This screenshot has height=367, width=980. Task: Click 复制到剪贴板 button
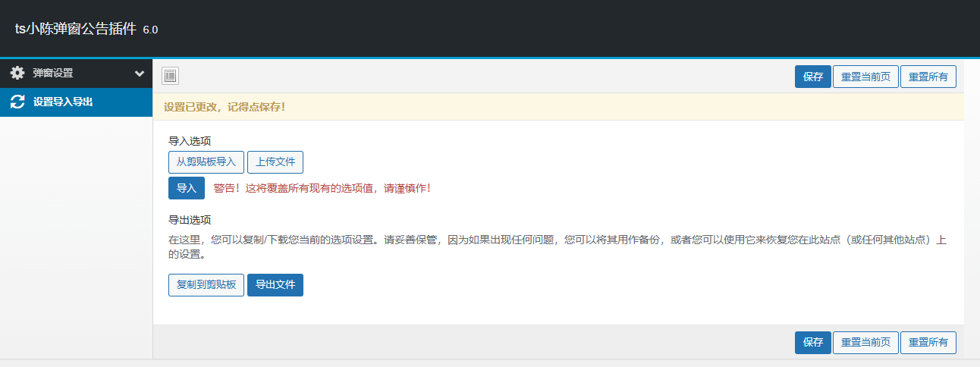[x=206, y=285]
